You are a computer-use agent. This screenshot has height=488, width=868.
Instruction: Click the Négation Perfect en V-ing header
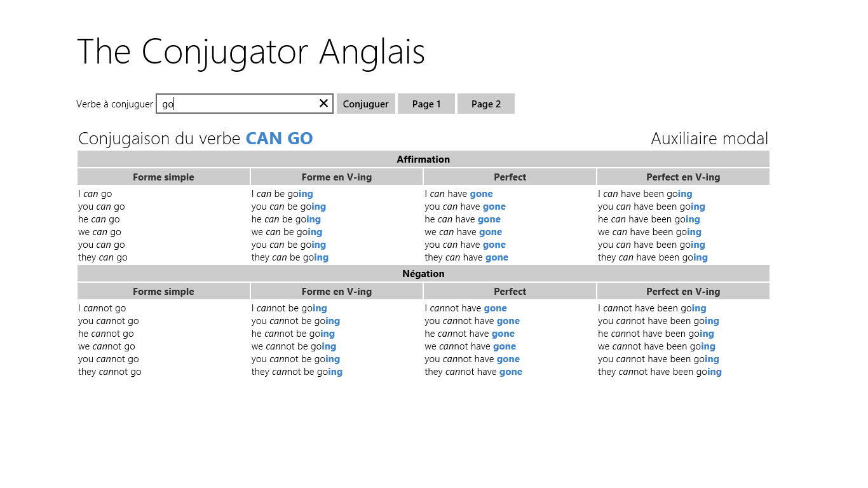tap(683, 292)
